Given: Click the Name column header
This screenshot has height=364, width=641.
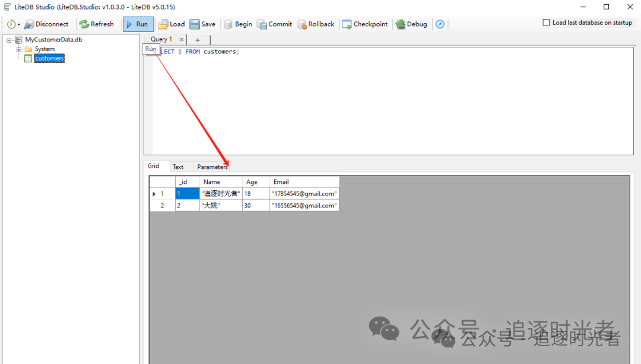Looking at the screenshot, I should click(221, 182).
